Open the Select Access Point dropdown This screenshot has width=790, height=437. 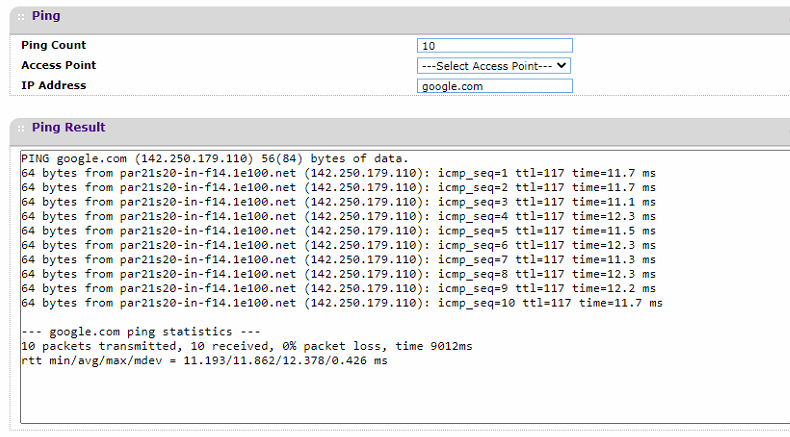pos(494,66)
